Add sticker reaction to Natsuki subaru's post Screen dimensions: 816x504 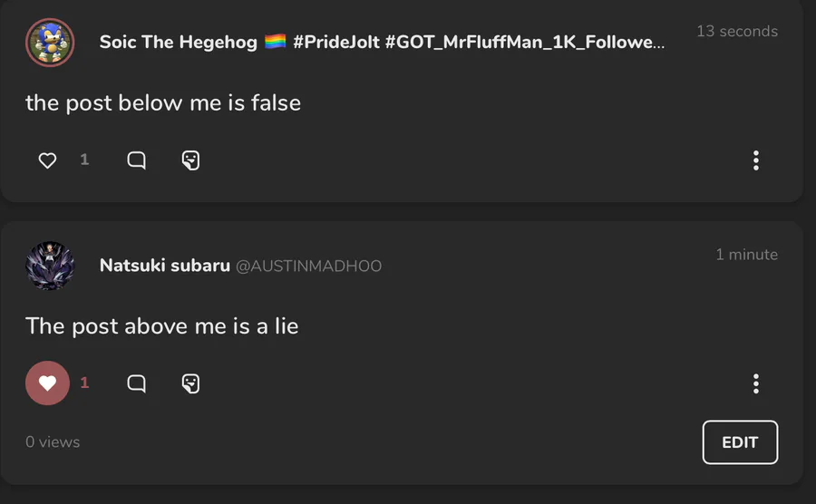coord(190,383)
